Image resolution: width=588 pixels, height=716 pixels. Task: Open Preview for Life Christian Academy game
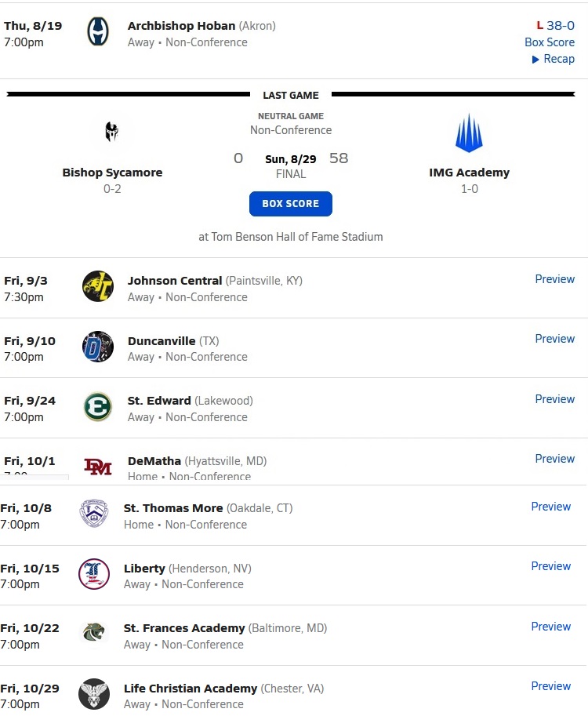(550, 686)
